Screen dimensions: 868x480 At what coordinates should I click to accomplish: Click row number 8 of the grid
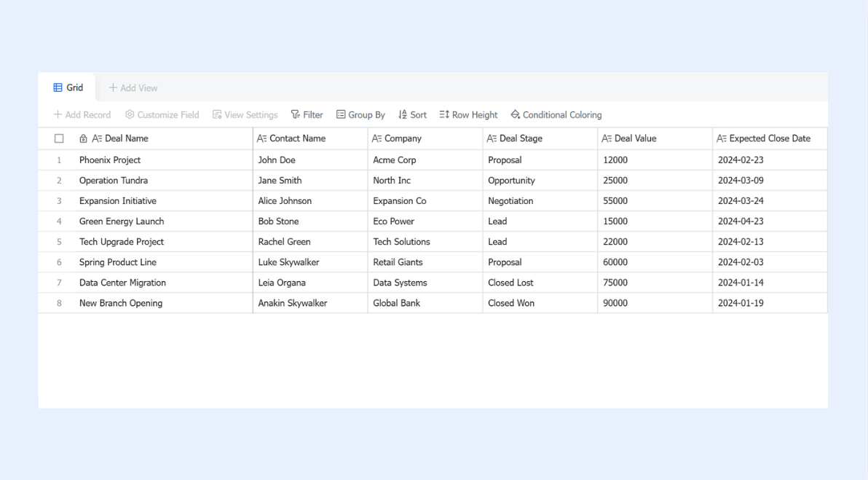[59, 304]
